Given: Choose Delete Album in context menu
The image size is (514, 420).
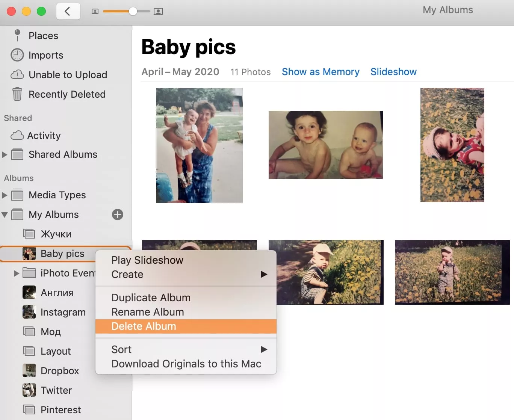Looking at the screenshot, I should (x=186, y=326).
